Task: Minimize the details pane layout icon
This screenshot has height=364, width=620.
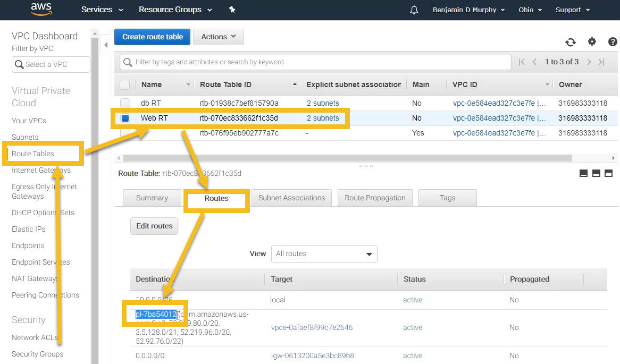Action: point(583,173)
